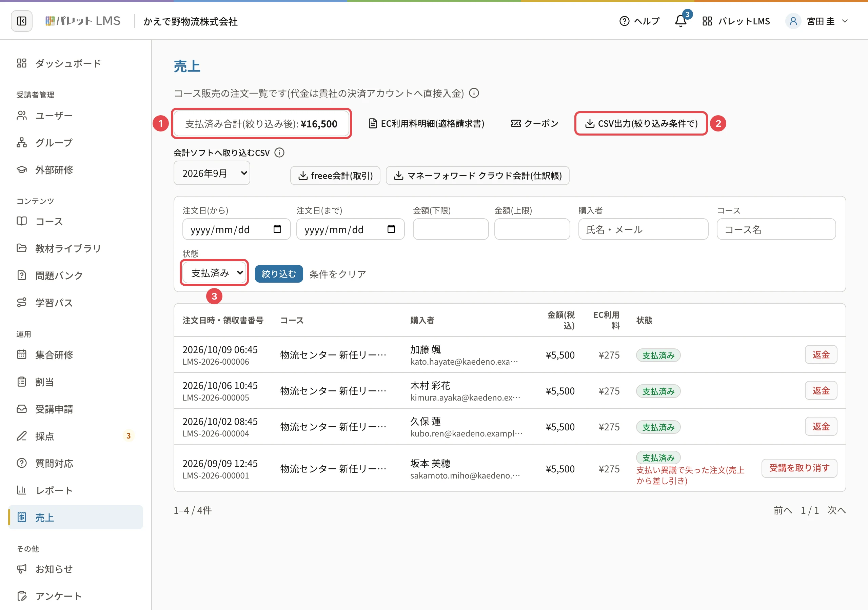868x610 pixels.
Task: Click the 絞り込む filter button
Action: [279, 273]
